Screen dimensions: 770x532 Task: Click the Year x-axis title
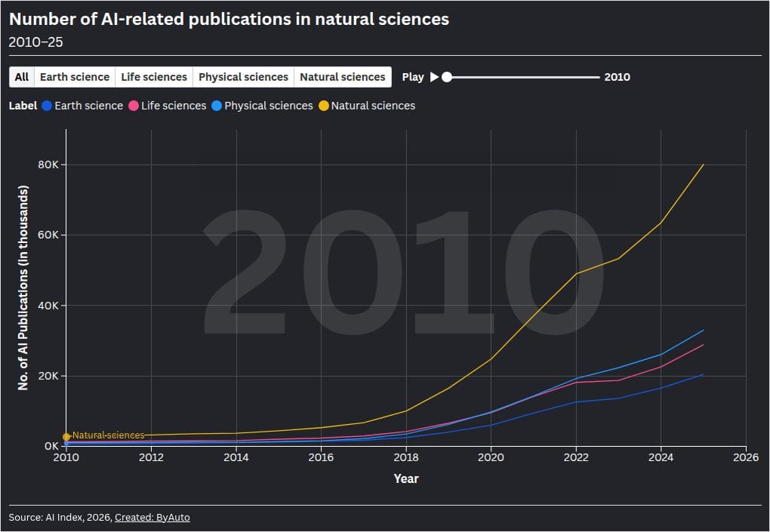pyautogui.click(x=406, y=478)
